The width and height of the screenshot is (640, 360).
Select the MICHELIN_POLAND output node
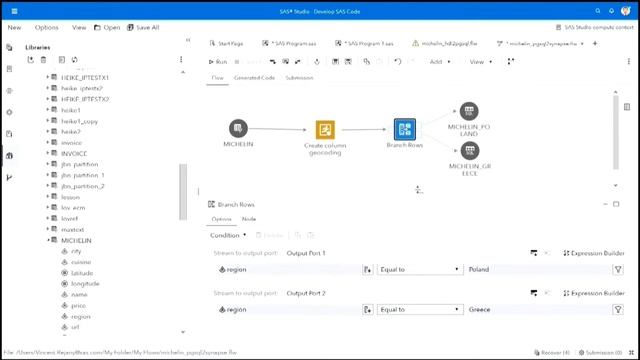click(469, 111)
